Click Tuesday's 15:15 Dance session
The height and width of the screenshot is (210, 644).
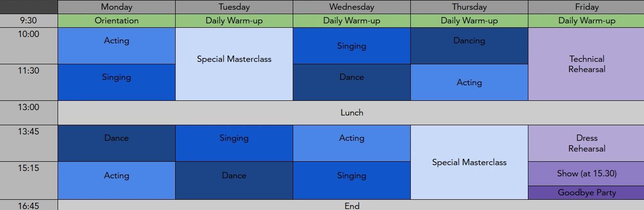(234, 180)
